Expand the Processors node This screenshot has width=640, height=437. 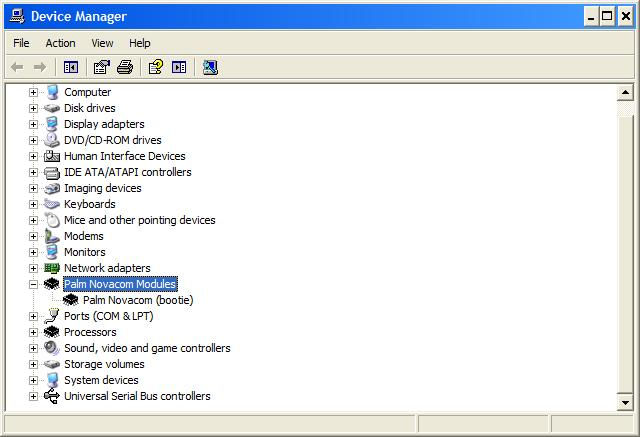coord(33,332)
